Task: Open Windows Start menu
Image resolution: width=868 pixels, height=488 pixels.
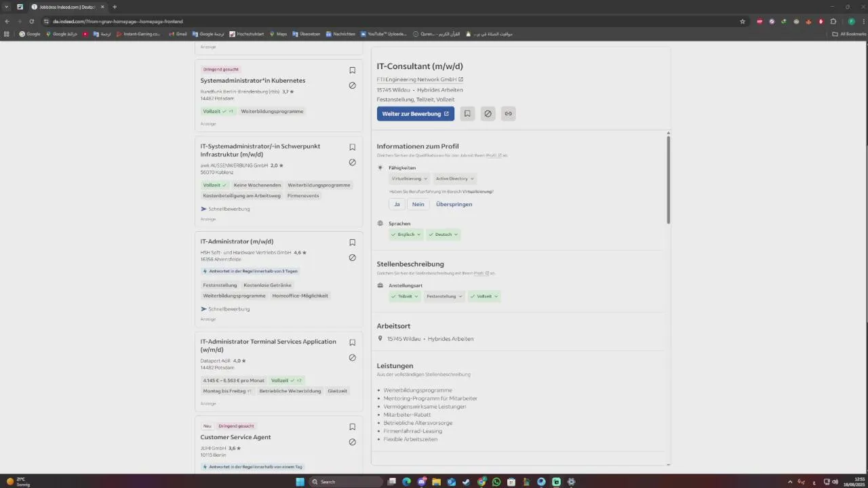Action: 300,482
